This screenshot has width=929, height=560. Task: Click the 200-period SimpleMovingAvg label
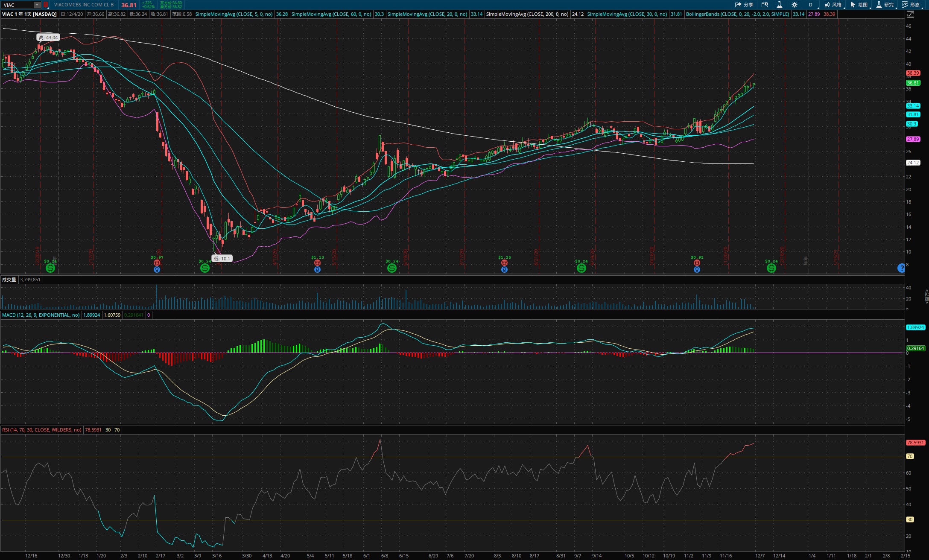coord(527,14)
